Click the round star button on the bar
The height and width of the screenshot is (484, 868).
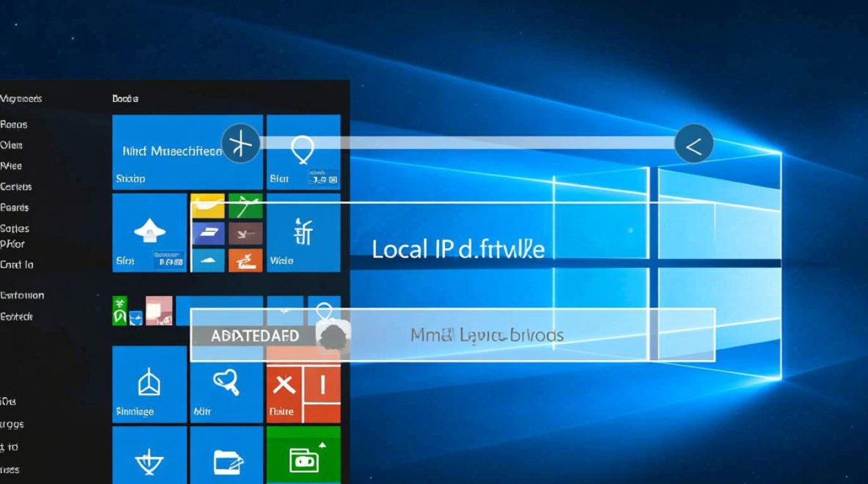240,143
